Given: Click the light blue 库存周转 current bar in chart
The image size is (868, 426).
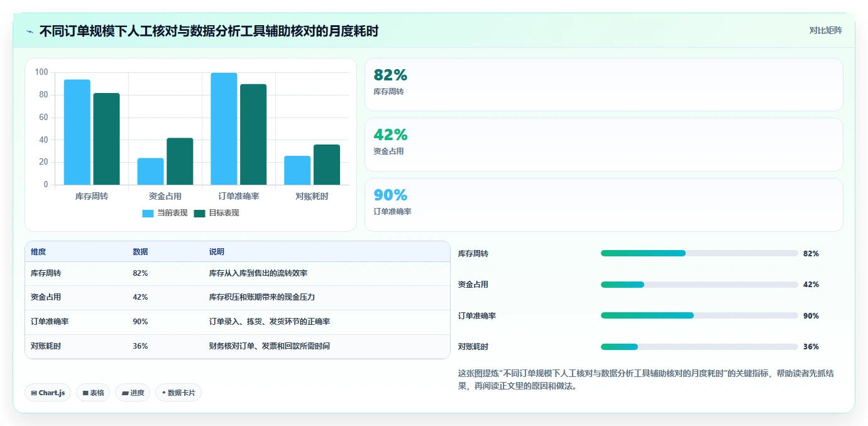Looking at the screenshot, I should (x=77, y=132).
